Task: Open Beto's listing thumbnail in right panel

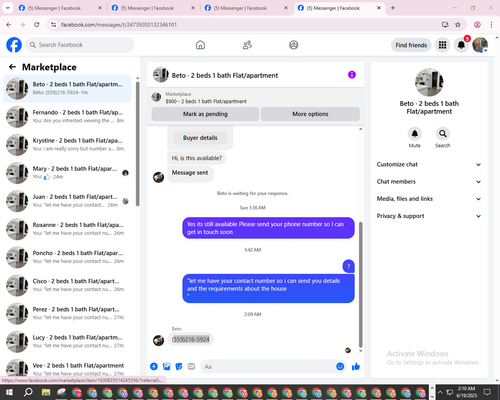Action: [x=429, y=82]
